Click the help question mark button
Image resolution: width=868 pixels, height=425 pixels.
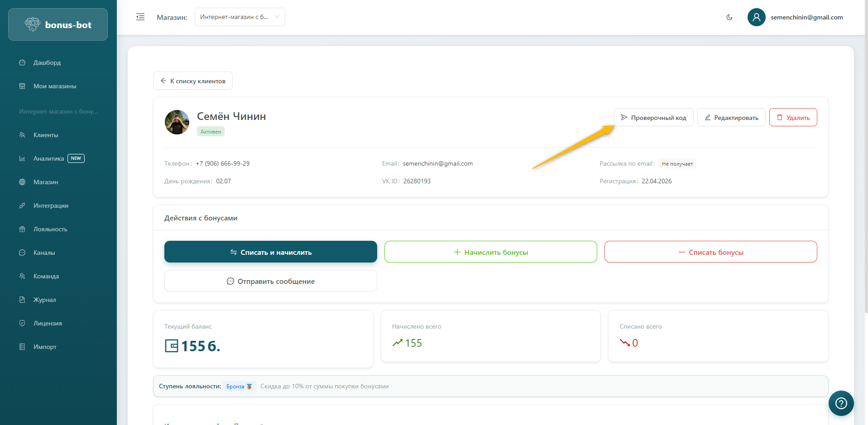pyautogui.click(x=841, y=403)
